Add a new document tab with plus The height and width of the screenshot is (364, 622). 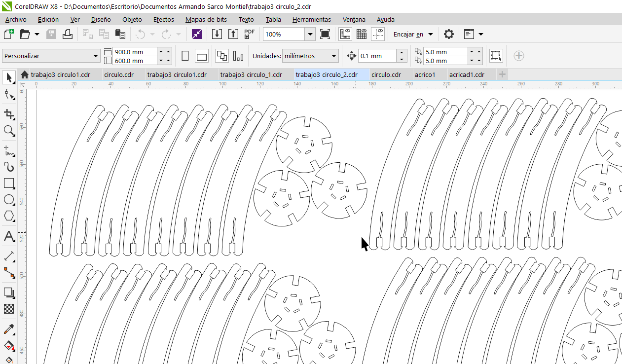tap(502, 74)
